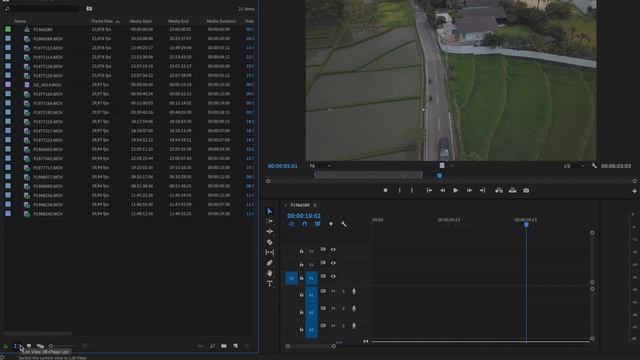The image size is (640, 360).
Task: Click Automate to Sequence icon
Action: (200, 346)
